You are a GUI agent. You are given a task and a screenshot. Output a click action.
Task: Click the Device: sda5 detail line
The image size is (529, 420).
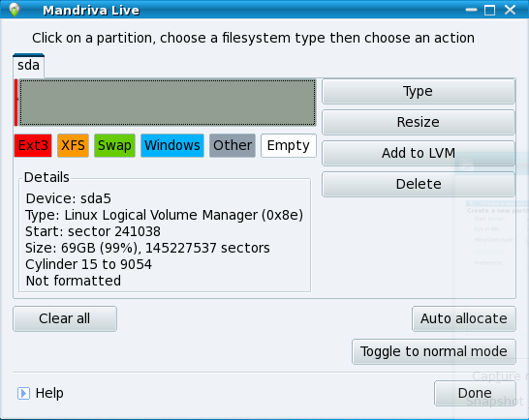click(69, 198)
